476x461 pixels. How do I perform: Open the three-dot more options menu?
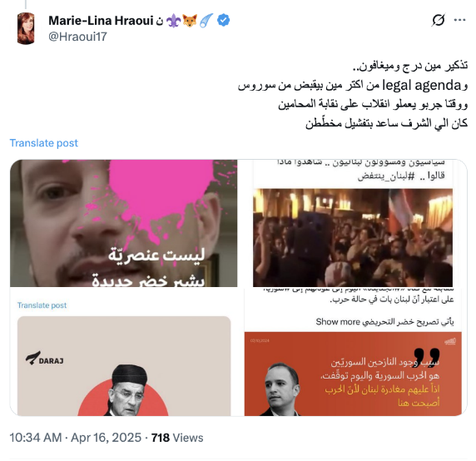pos(459,20)
